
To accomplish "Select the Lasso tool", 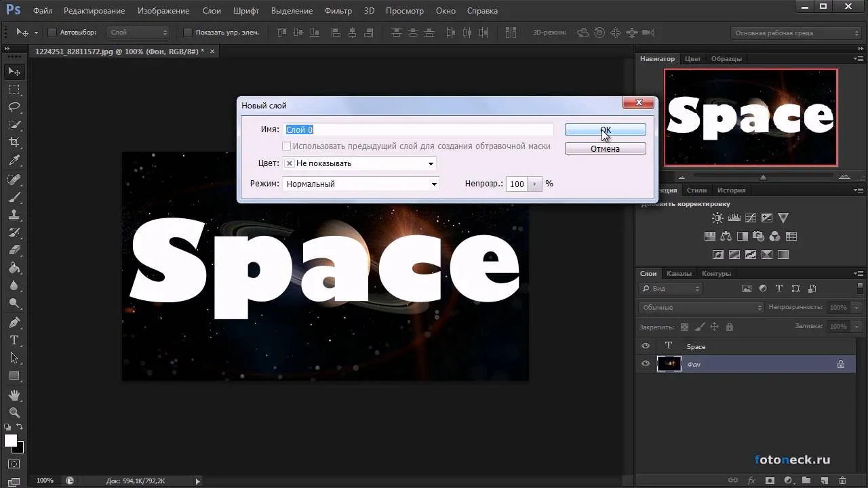I will pyautogui.click(x=14, y=107).
